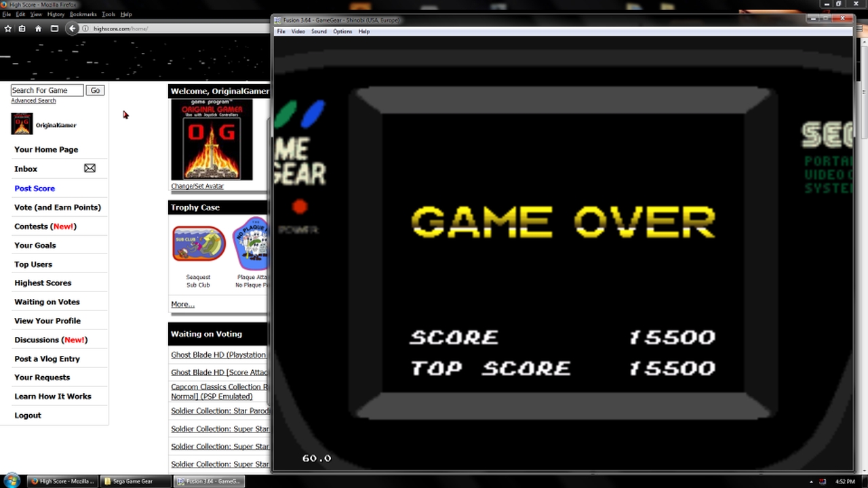Click the Change/Set Avatar link

coord(197,186)
